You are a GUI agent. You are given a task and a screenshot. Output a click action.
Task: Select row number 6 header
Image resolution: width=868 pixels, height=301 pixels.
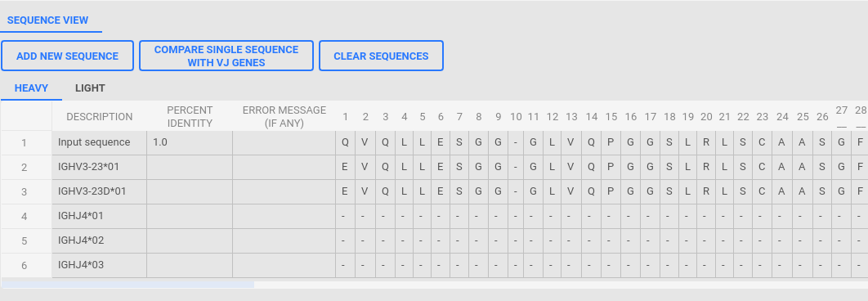coord(25,266)
